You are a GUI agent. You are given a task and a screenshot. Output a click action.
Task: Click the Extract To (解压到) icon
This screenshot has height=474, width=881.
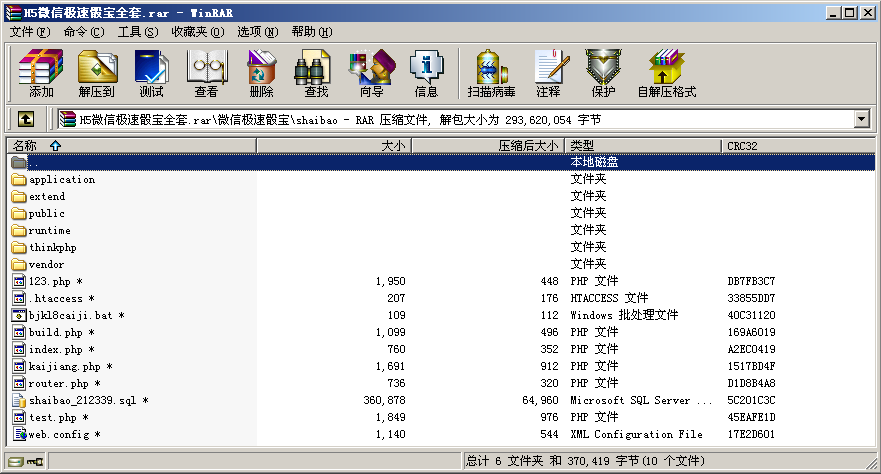(x=97, y=74)
